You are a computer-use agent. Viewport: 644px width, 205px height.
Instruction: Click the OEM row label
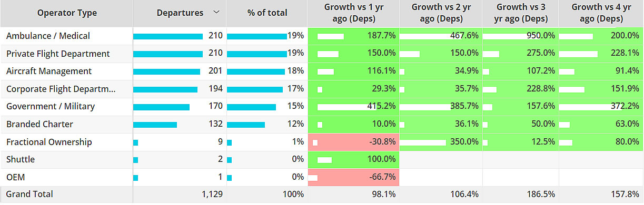pyautogui.click(x=15, y=177)
